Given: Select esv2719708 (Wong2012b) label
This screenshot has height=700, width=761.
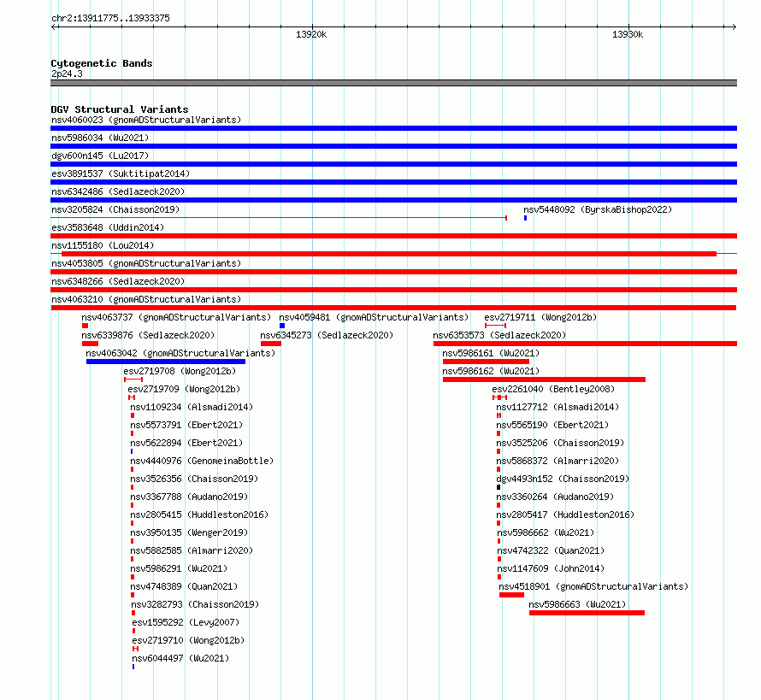Looking at the screenshot, I should [180, 371].
